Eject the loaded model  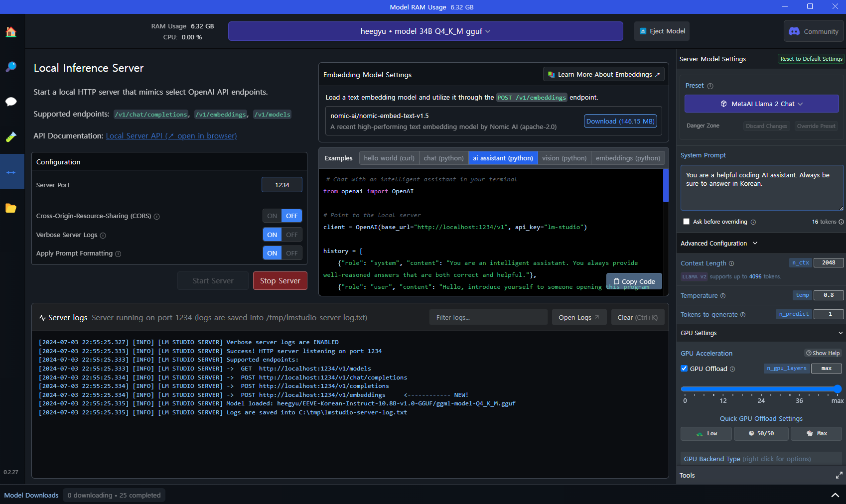662,31
